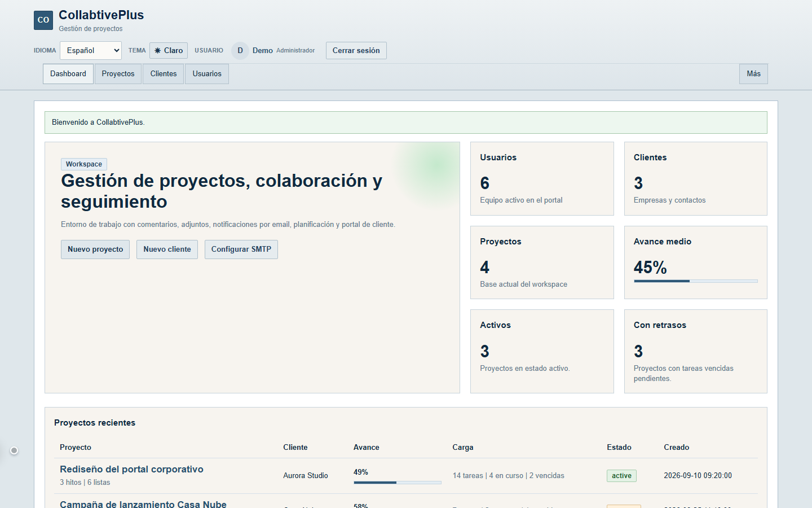Click the Proyecto column header
Image resolution: width=812 pixels, height=508 pixels.
click(76, 447)
